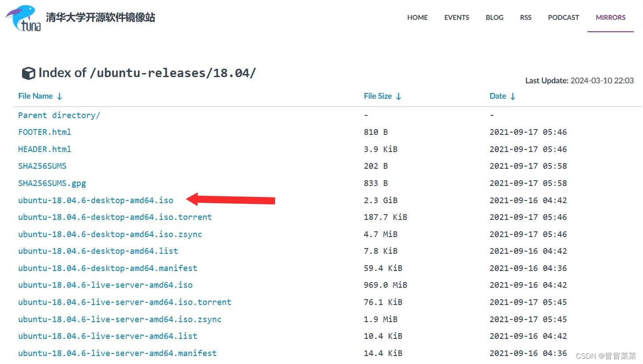This screenshot has width=643, height=364.
Task: Click the date in the SHA256SUMS.gpg row
Action: (x=528, y=183)
